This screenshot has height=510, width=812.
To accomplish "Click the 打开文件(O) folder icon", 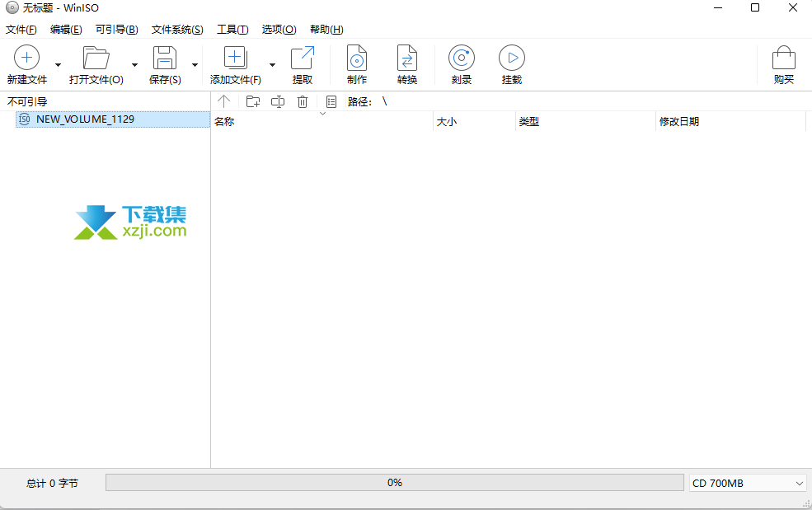I will pyautogui.click(x=96, y=58).
